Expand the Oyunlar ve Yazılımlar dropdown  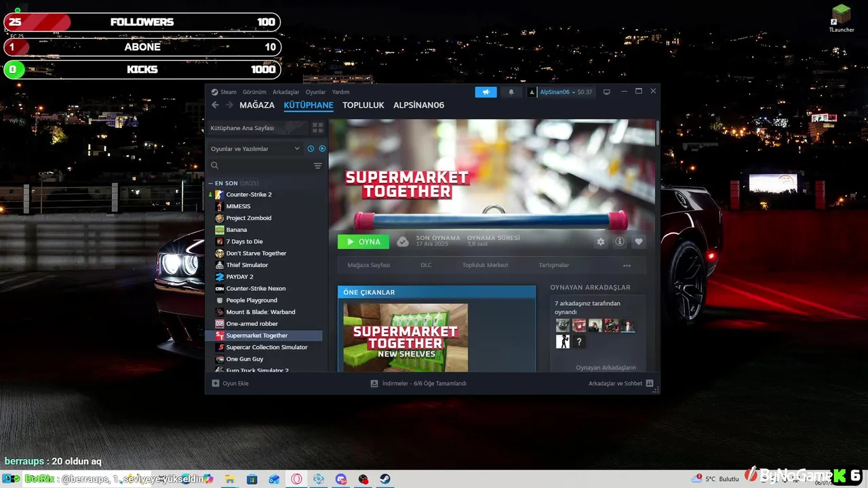pos(256,148)
